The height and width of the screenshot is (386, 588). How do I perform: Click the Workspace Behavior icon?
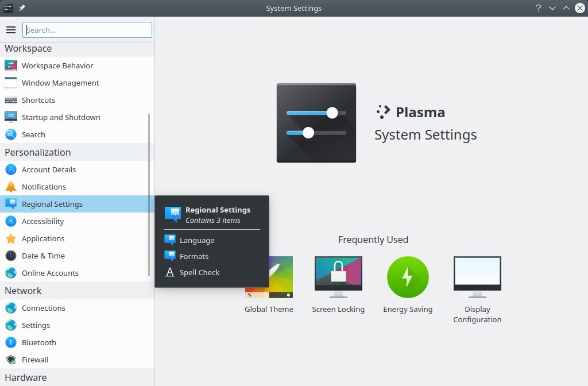click(11, 65)
